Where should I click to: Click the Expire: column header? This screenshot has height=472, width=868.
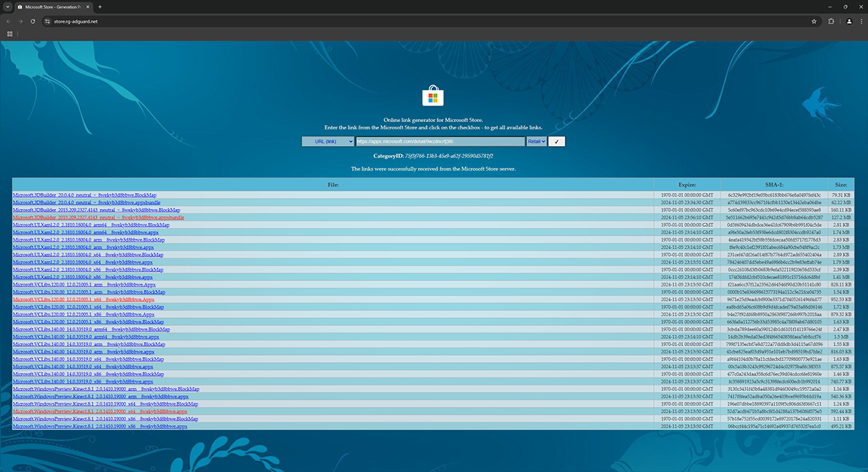pyautogui.click(x=687, y=185)
